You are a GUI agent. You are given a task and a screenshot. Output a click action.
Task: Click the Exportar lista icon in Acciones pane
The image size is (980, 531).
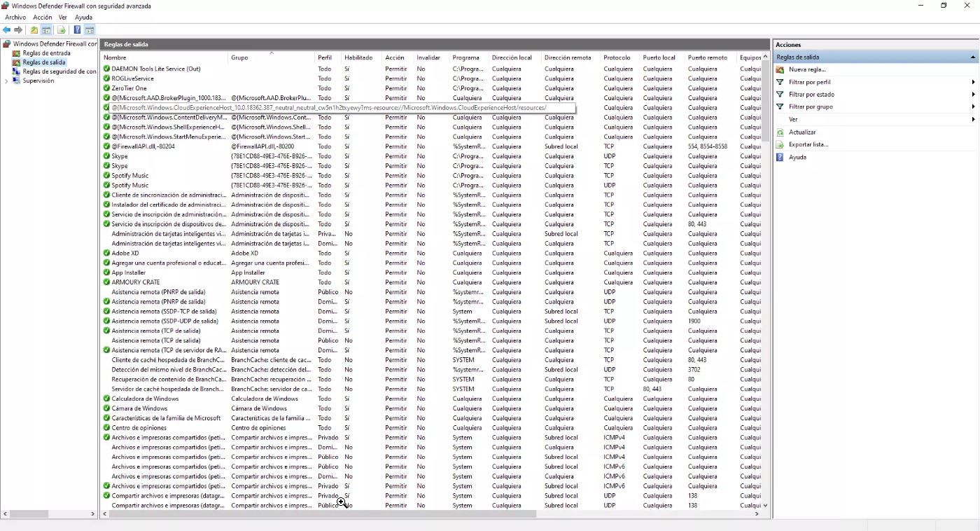tap(780, 144)
